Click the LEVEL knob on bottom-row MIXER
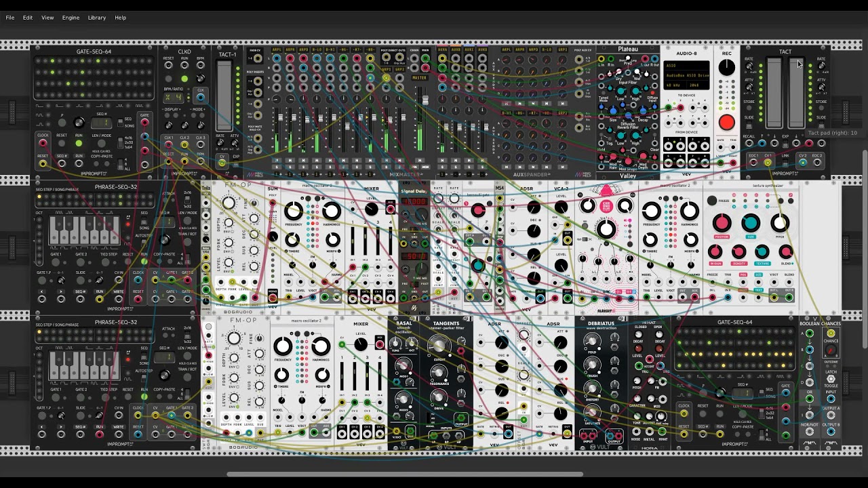The image size is (868, 488). [361, 344]
